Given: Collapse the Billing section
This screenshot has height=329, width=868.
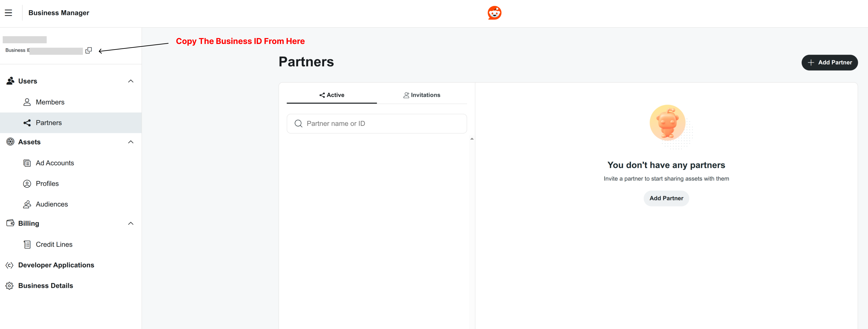Looking at the screenshot, I should [131, 223].
